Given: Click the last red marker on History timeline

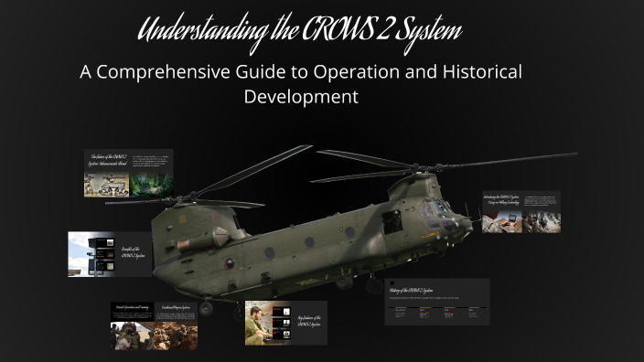Looking at the screenshot, I should 474,307.
